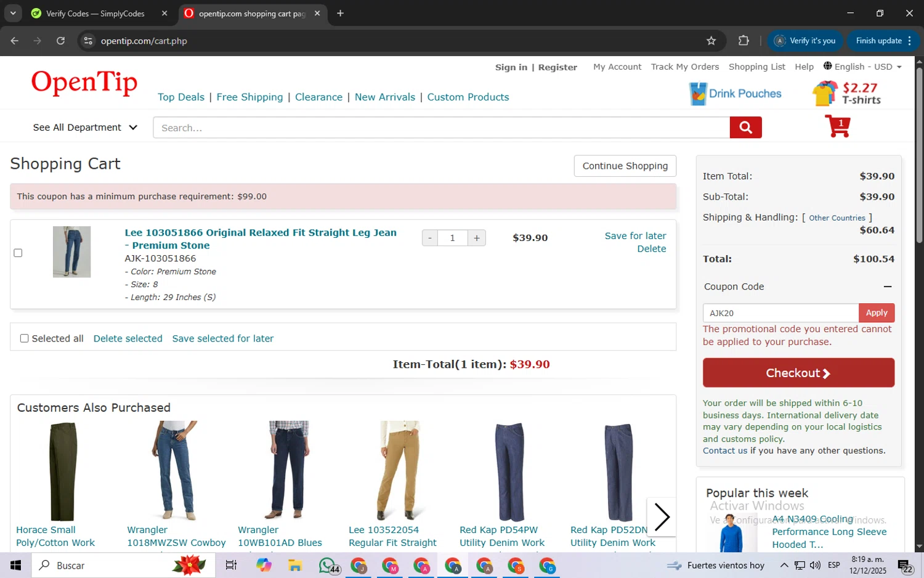The image size is (924, 578).
Task: Click the Lee jean cart thumbnail
Action: (x=71, y=252)
